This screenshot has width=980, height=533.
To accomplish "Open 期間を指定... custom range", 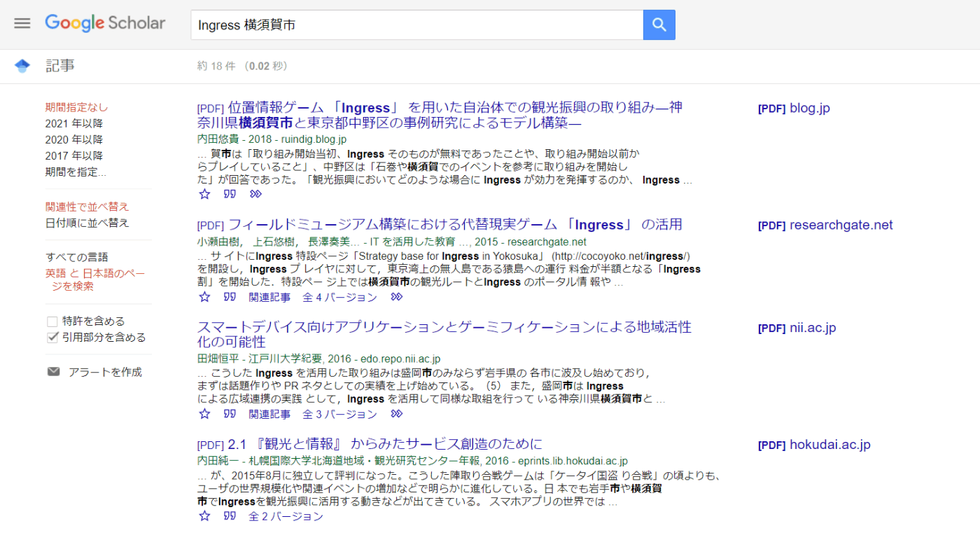I will click(x=76, y=172).
